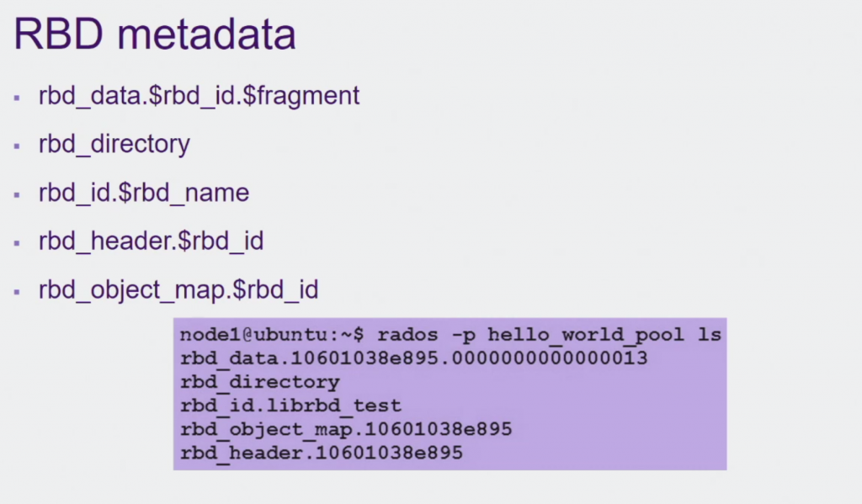Click the node1@ubuntu prompt in terminal box
The image size is (862, 504).
click(x=272, y=335)
